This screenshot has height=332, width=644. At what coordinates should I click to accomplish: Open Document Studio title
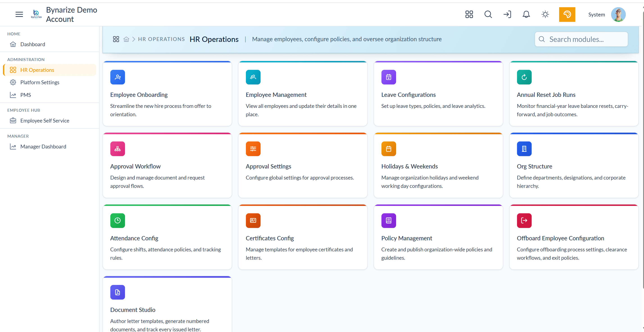tap(132, 310)
